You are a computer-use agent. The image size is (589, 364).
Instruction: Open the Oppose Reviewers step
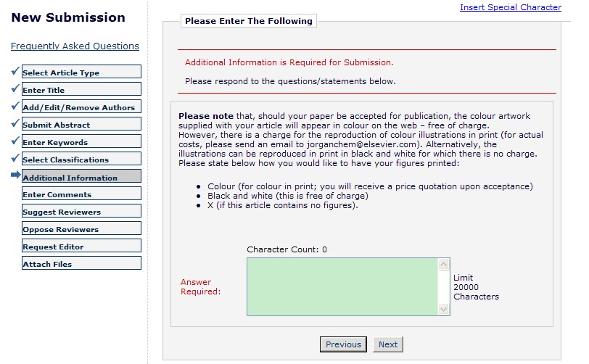click(81, 228)
